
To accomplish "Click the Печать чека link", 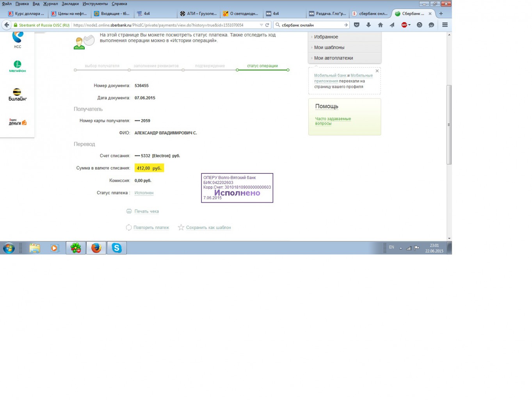I will [146, 211].
